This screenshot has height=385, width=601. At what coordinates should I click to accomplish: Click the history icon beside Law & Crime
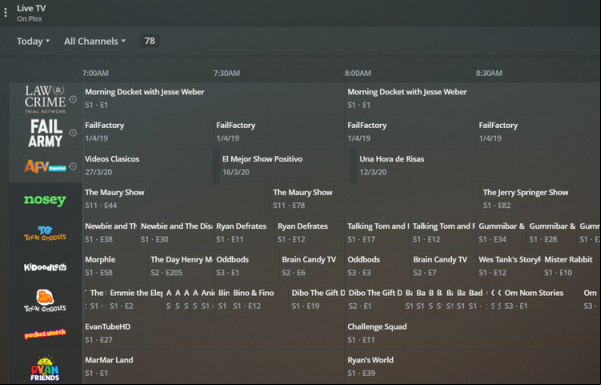(73, 100)
